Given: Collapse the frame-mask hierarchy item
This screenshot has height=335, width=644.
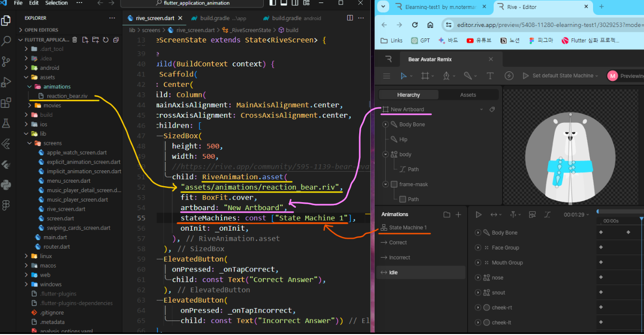Looking at the screenshot, I should click(x=386, y=184).
